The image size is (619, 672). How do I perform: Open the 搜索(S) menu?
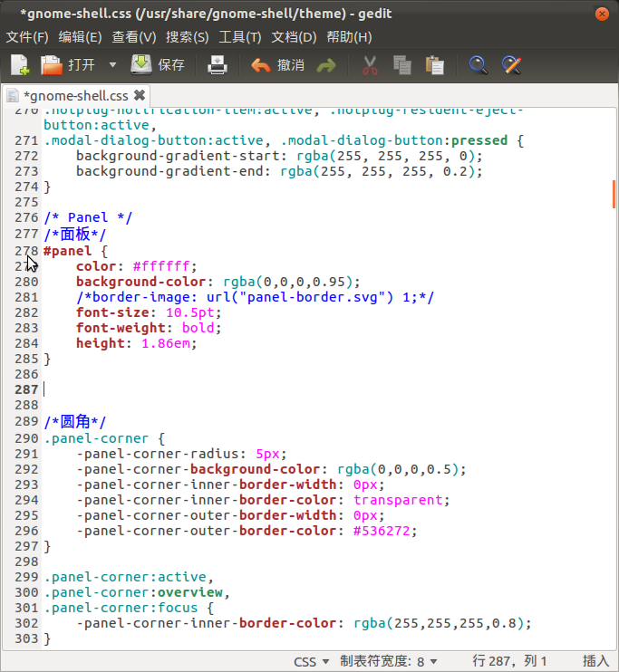[x=188, y=37]
